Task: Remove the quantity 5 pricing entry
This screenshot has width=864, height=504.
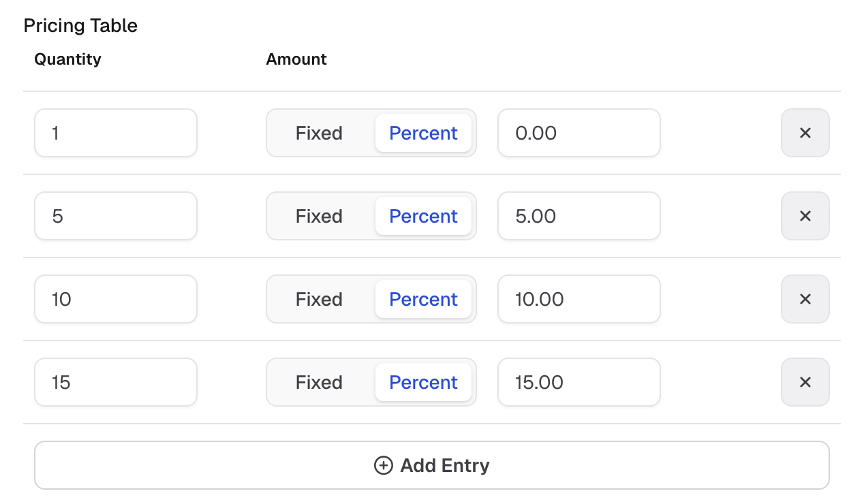Action: coord(805,216)
